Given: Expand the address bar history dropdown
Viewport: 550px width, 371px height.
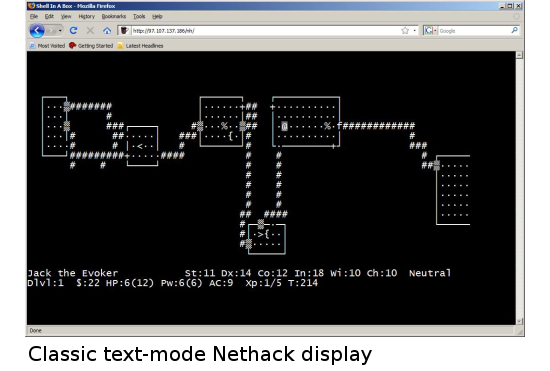Looking at the screenshot, I should click(x=415, y=31).
